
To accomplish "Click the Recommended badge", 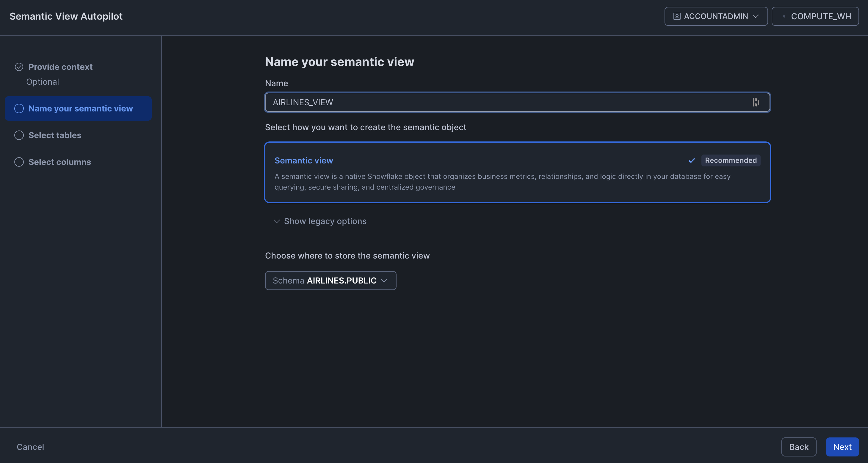I will pos(731,160).
